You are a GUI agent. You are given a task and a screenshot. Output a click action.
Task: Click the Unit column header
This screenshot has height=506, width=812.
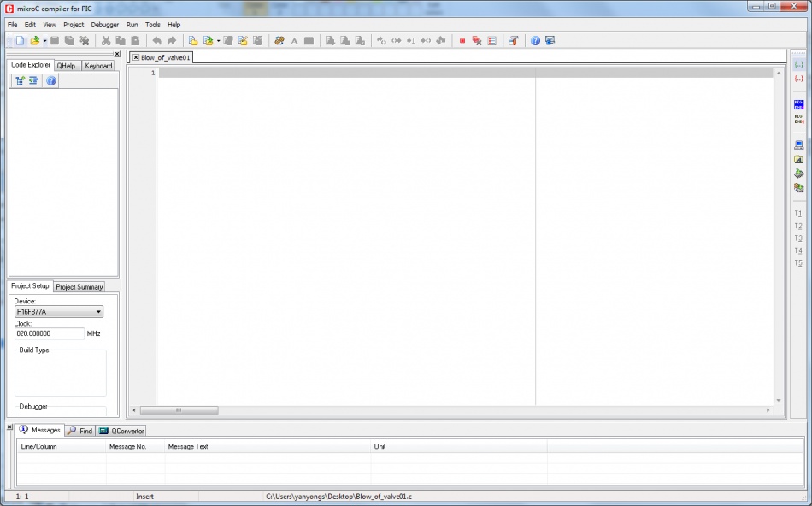459,446
